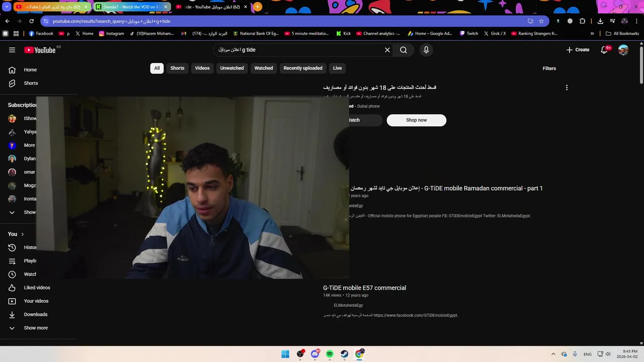The height and width of the screenshot is (362, 644).
Task: Open Steam from the taskbar
Action: point(344,354)
